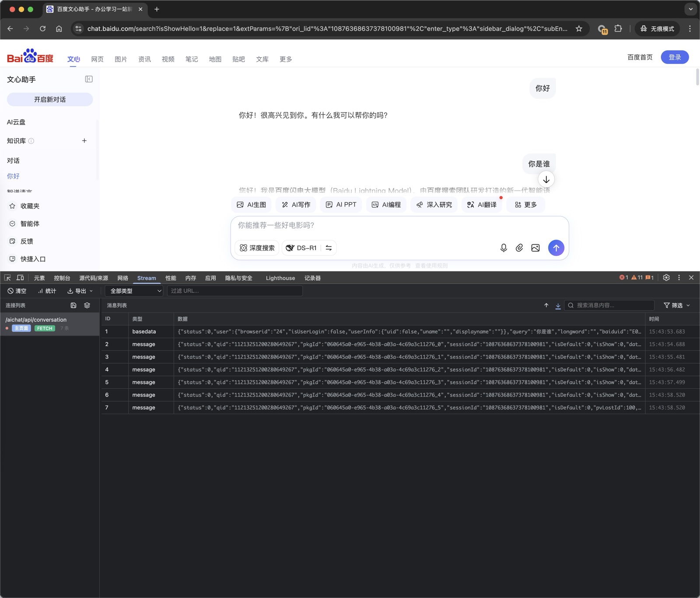700x598 pixels.
Task: View site information in the address bar
Action: tap(78, 29)
